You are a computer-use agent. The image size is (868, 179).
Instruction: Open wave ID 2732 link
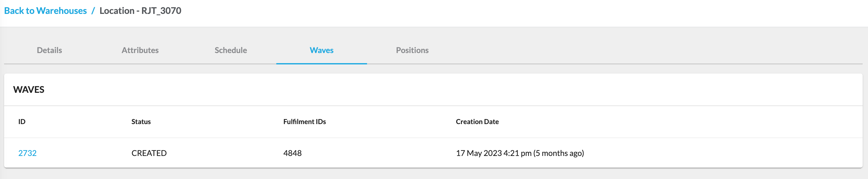[x=27, y=153]
